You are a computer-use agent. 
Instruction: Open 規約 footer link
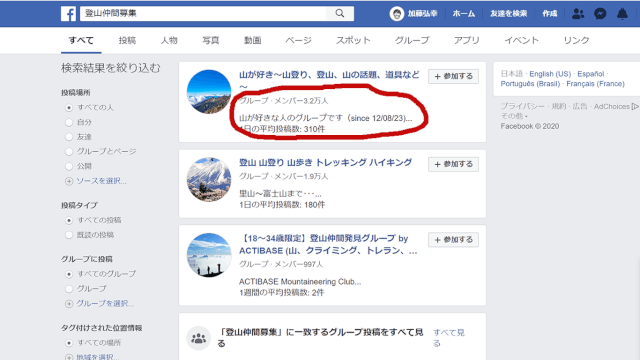tap(558, 107)
